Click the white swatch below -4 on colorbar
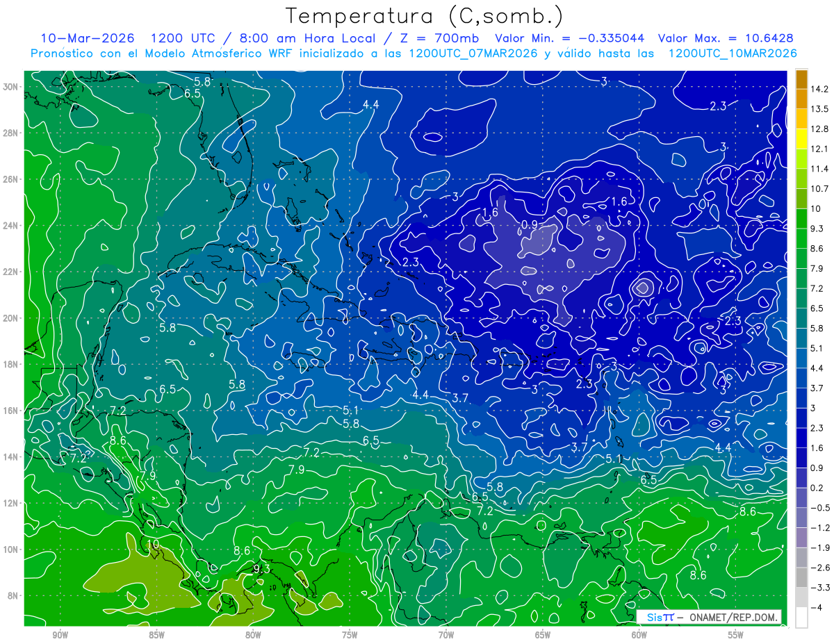 click(801, 617)
